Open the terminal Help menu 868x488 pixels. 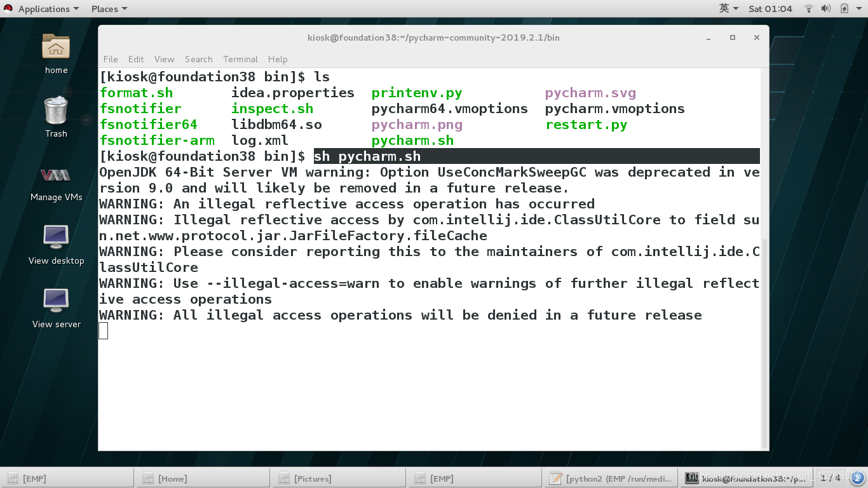(278, 59)
